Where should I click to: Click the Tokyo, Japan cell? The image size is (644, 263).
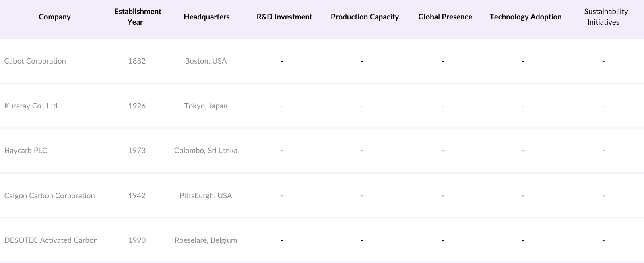(206, 106)
